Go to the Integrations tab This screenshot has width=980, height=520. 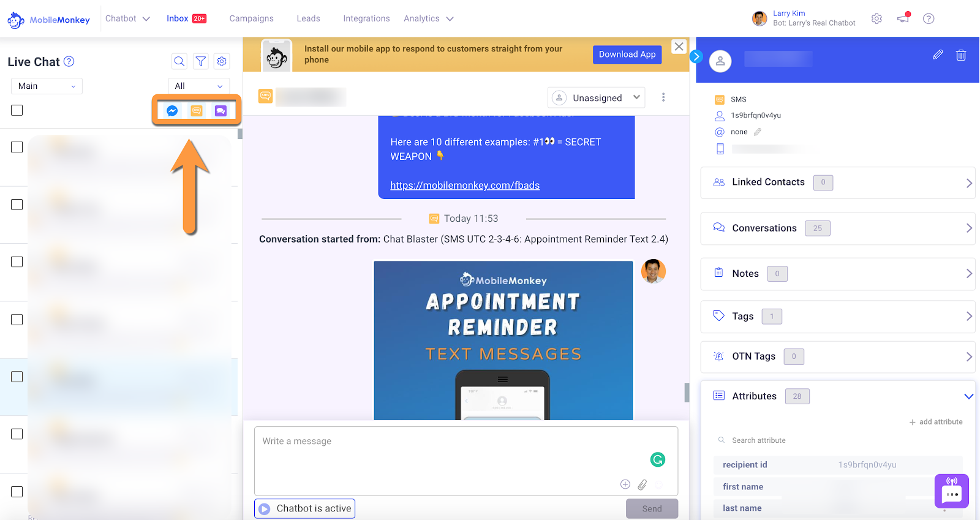(x=366, y=18)
